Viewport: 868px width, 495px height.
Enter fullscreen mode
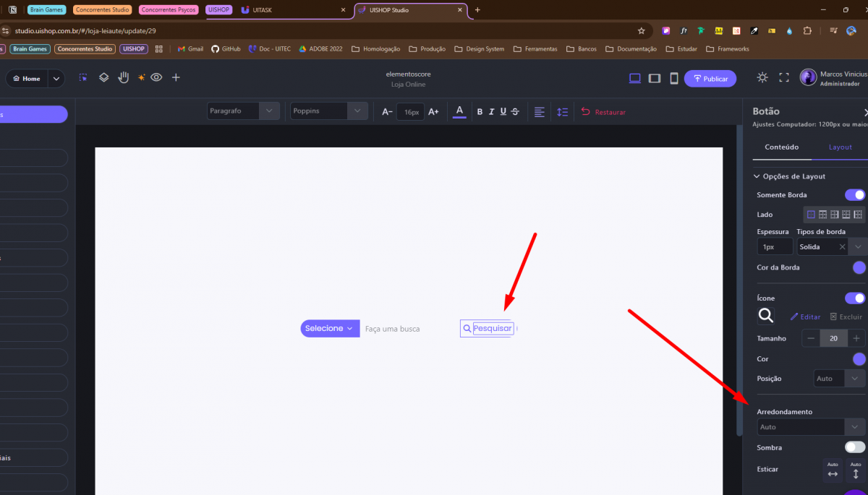783,77
